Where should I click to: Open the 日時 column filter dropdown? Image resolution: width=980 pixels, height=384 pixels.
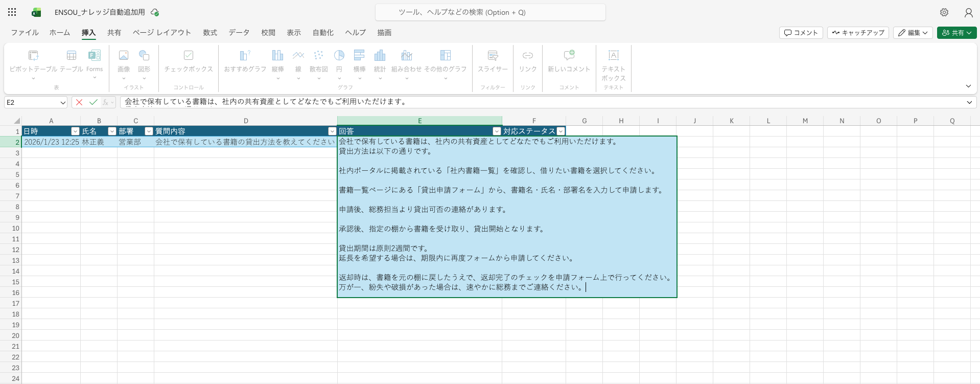[75, 131]
